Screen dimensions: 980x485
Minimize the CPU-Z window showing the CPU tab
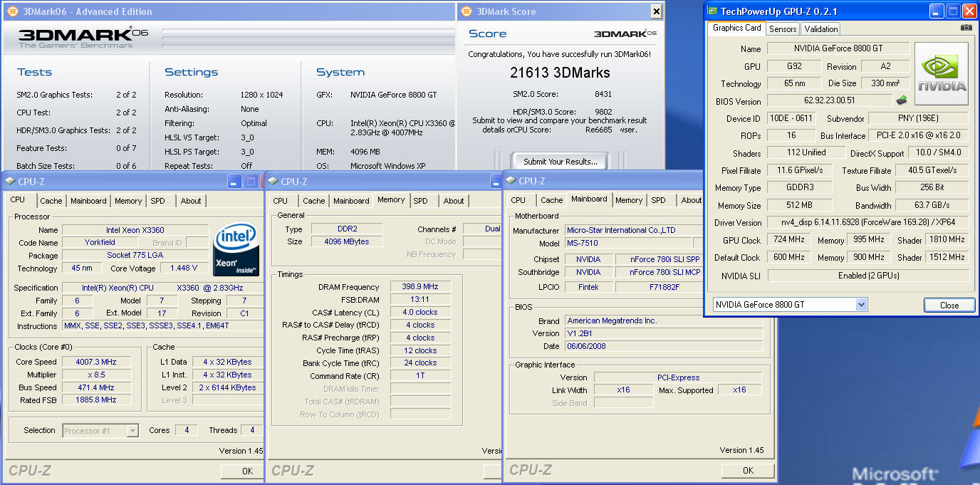click(234, 182)
